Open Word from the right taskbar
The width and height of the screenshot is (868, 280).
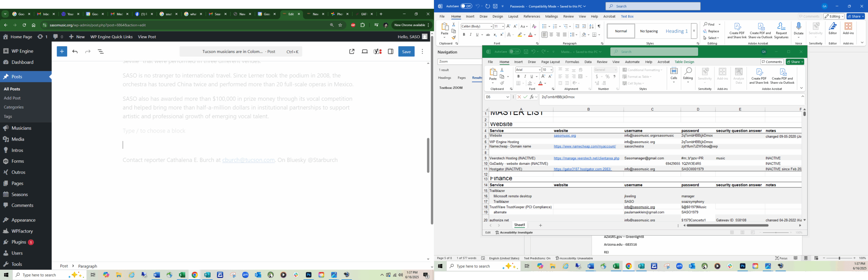590,266
